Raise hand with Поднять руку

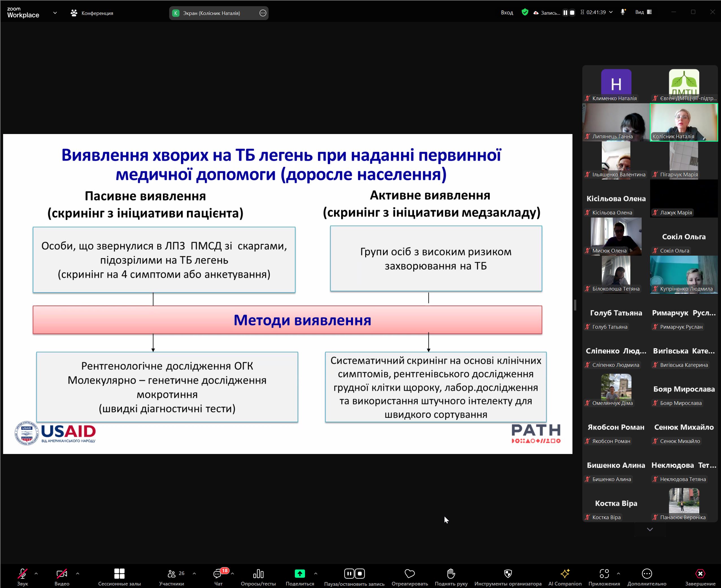click(451, 574)
